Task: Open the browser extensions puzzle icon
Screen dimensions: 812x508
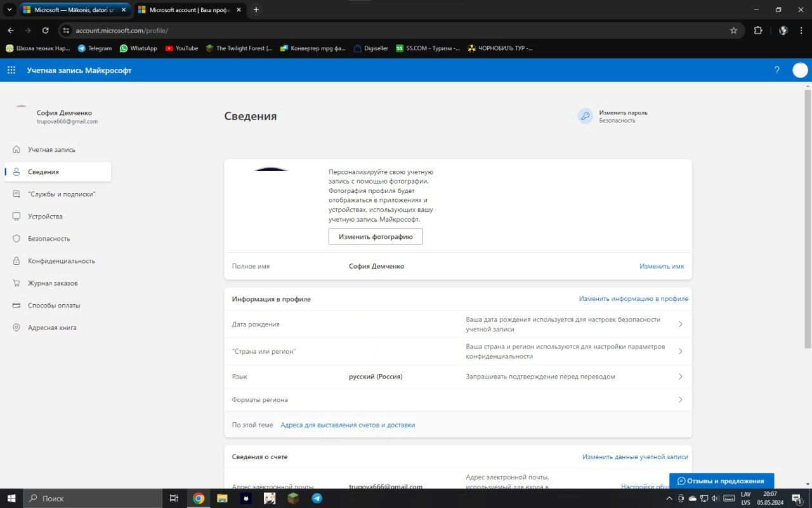Action: coord(758,30)
